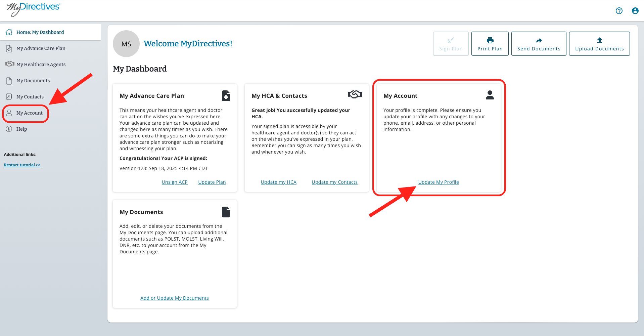Click Version 123 date text
The image size is (644, 336).
(x=164, y=168)
